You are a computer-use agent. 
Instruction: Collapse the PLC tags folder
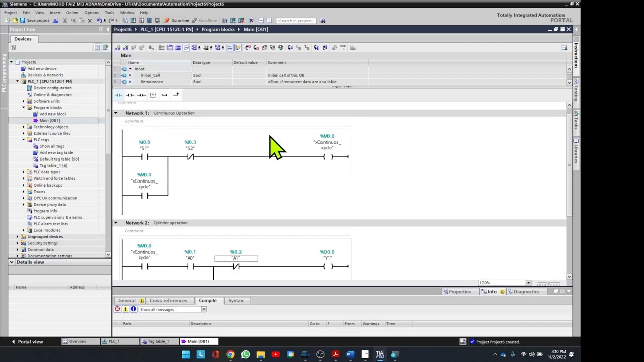point(23,140)
